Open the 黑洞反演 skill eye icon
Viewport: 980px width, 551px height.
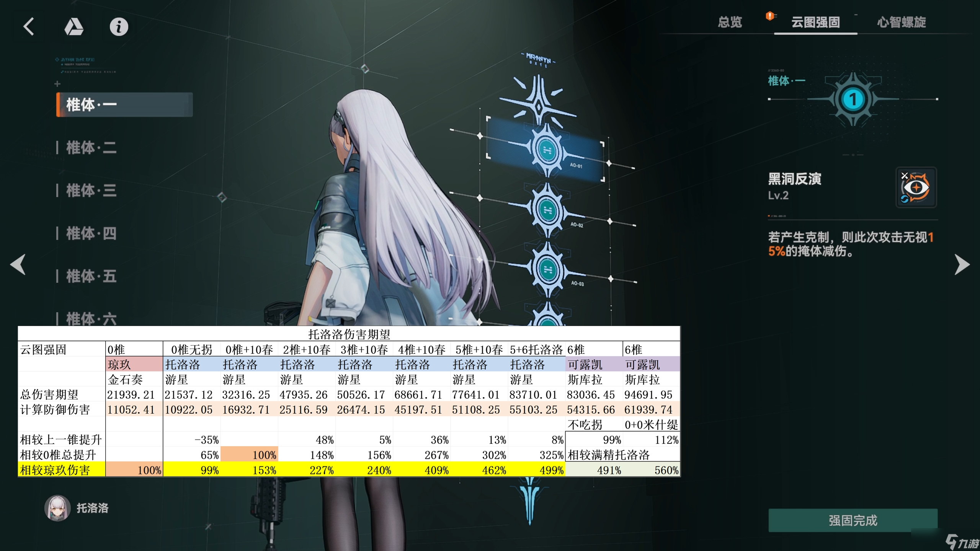tap(916, 187)
